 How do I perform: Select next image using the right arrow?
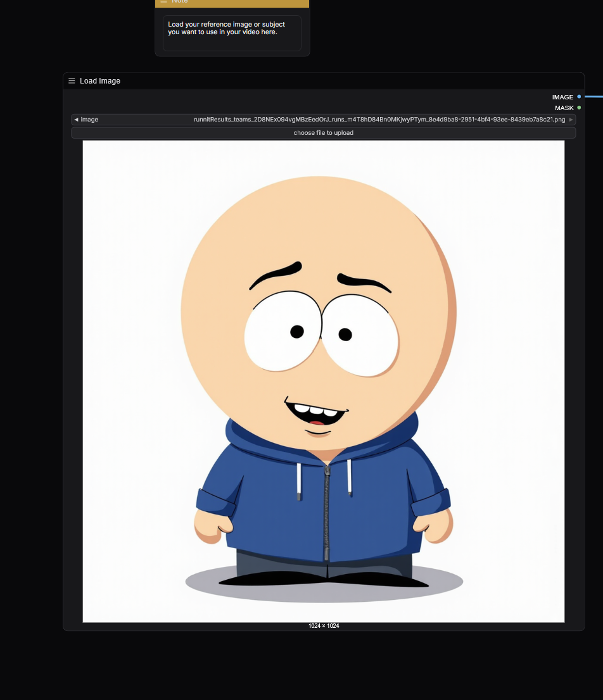pyautogui.click(x=571, y=119)
